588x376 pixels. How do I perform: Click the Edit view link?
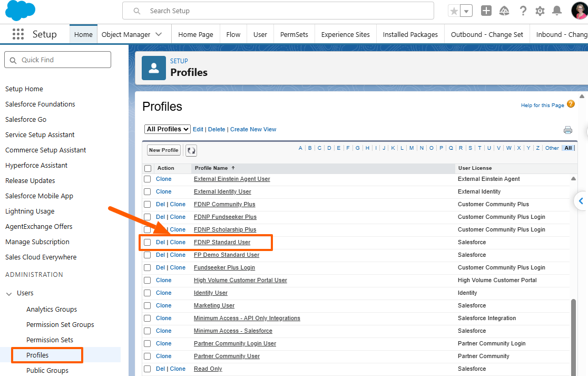tap(198, 129)
